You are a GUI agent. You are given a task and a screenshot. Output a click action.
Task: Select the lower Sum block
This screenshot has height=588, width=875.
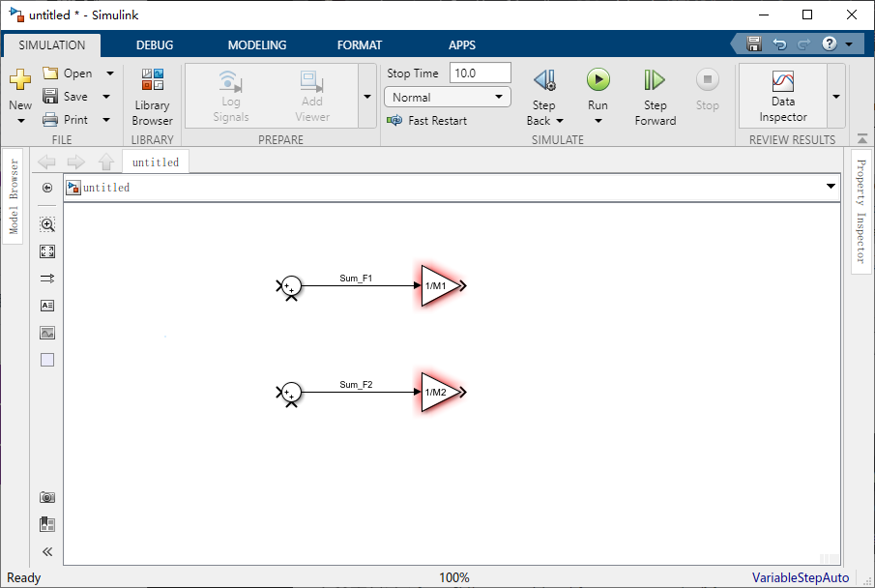pos(290,392)
